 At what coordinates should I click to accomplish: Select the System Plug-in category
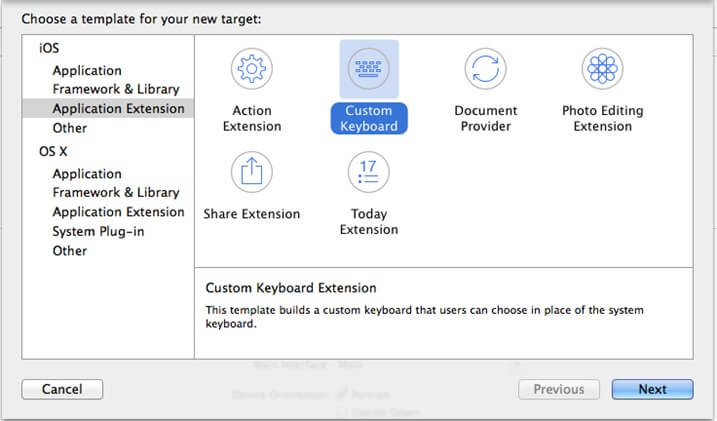tap(98, 231)
